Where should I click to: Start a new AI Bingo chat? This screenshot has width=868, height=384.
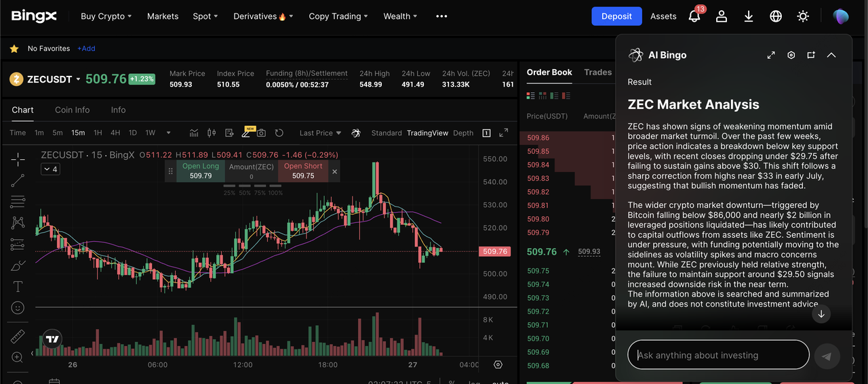(x=811, y=56)
